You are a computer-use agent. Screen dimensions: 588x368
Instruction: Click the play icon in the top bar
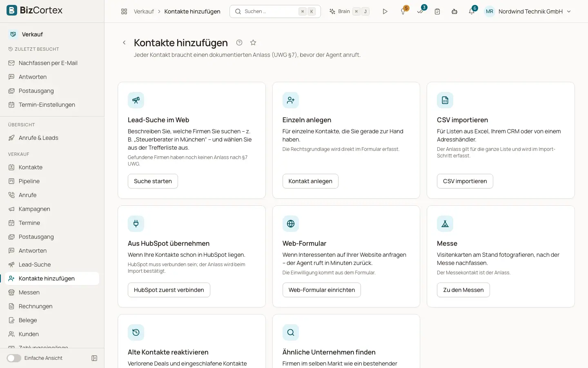click(385, 11)
